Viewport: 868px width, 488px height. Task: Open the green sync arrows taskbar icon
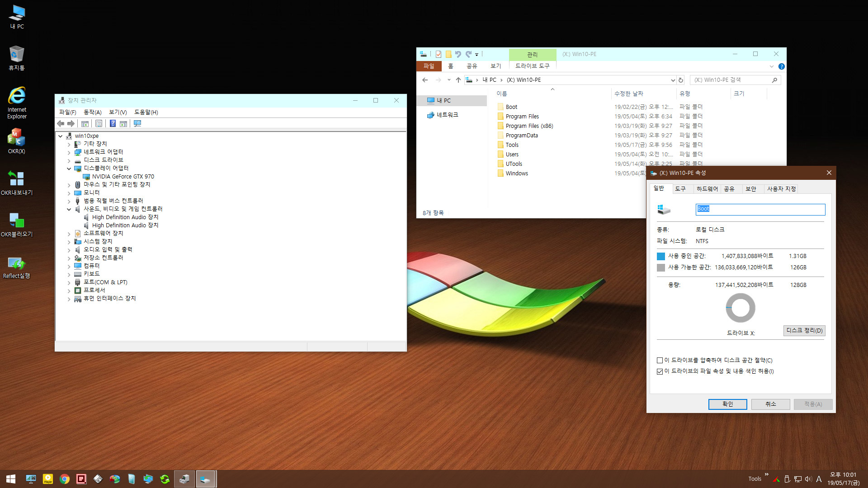click(x=165, y=479)
